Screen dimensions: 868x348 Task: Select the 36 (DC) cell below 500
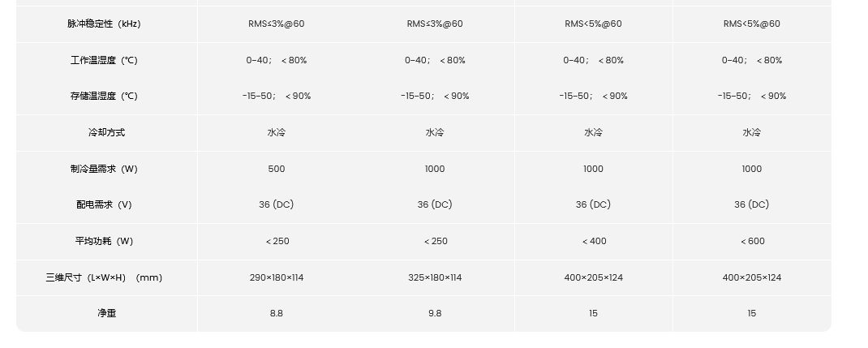click(276, 204)
